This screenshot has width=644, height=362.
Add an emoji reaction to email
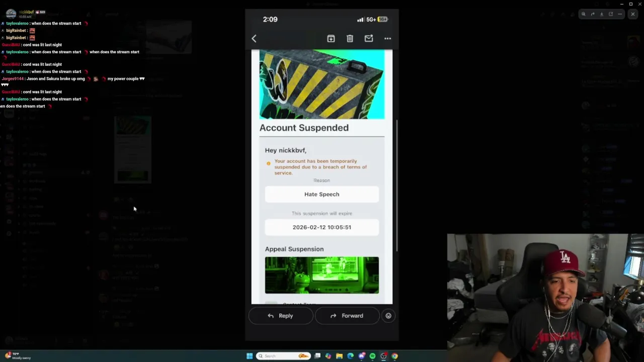pos(388,316)
